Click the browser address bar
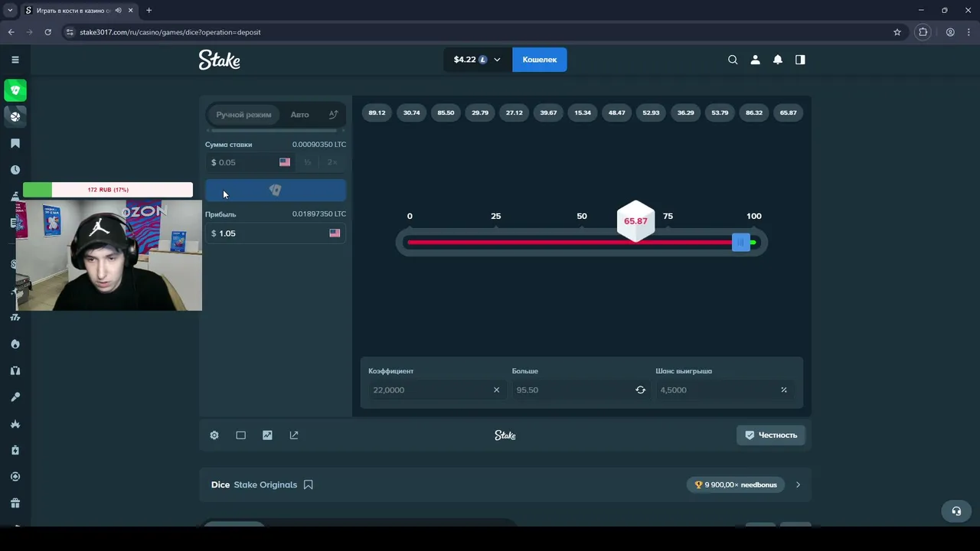 475,32
